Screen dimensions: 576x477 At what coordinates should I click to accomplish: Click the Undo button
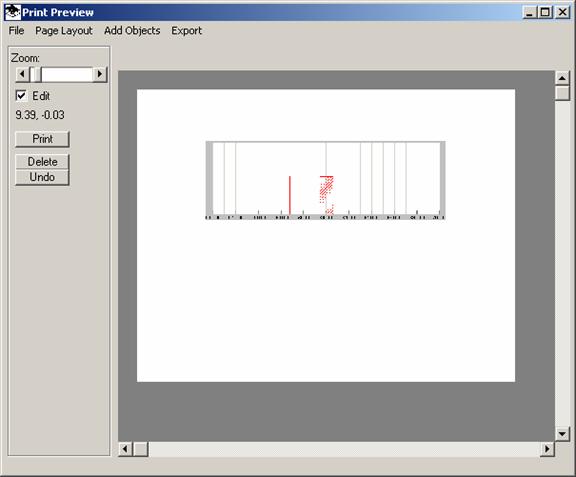pos(42,177)
